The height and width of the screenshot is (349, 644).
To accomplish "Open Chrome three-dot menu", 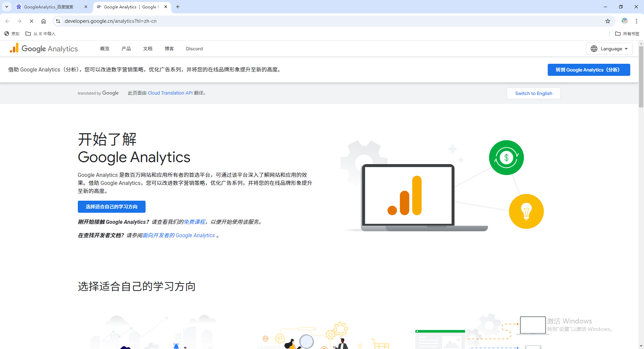I will 637,21.
